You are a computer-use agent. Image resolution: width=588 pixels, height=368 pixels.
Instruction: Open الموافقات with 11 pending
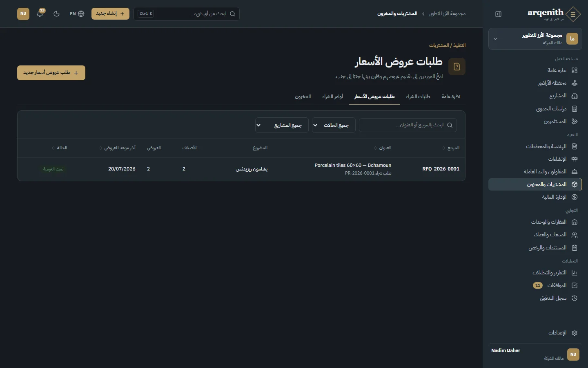535,285
